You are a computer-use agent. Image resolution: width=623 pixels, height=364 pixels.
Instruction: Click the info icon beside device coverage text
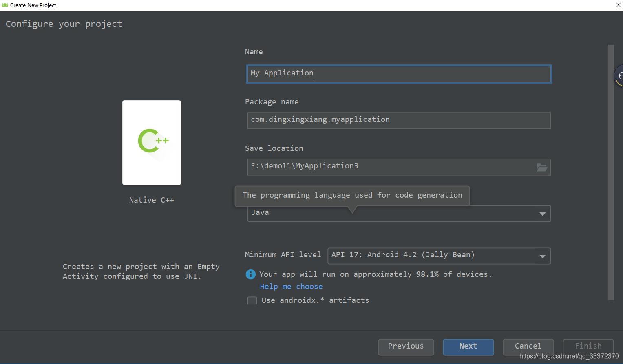251,274
